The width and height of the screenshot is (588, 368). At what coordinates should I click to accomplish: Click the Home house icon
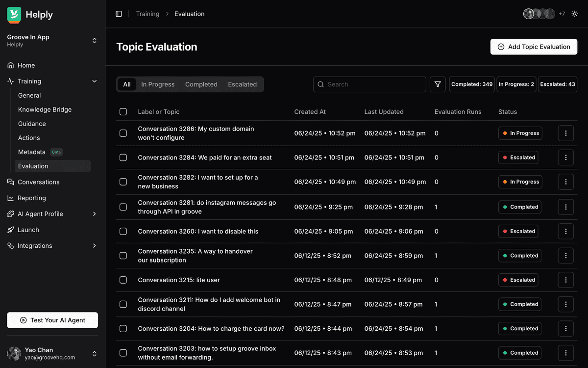11,65
